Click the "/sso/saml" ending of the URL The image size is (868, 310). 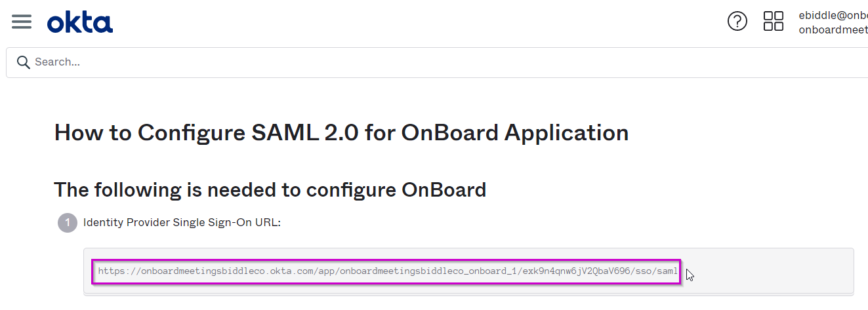tap(655, 271)
